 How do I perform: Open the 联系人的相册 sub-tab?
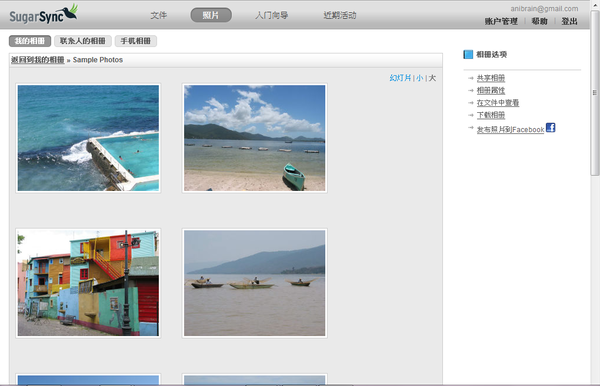coord(83,41)
